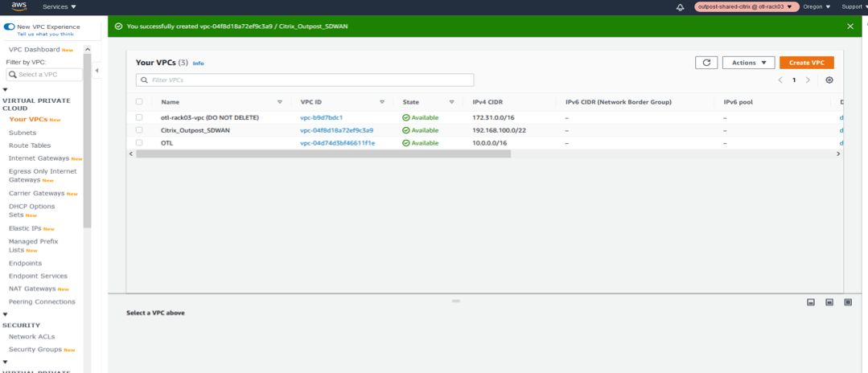The image size is (868, 373).
Task: Click the pane resize handle
Action: tap(456, 301)
